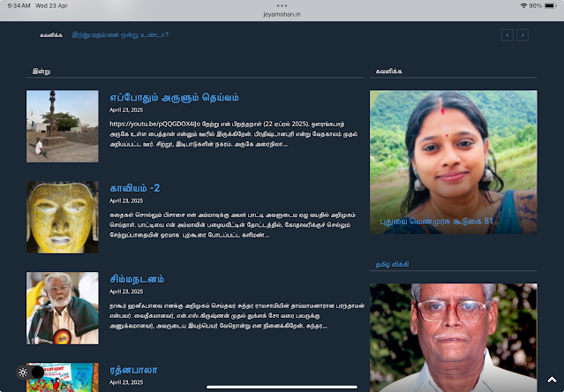Screen dimensions: 564x392
Task: Click the previous ticker arrow button
Action: pos(508,35)
